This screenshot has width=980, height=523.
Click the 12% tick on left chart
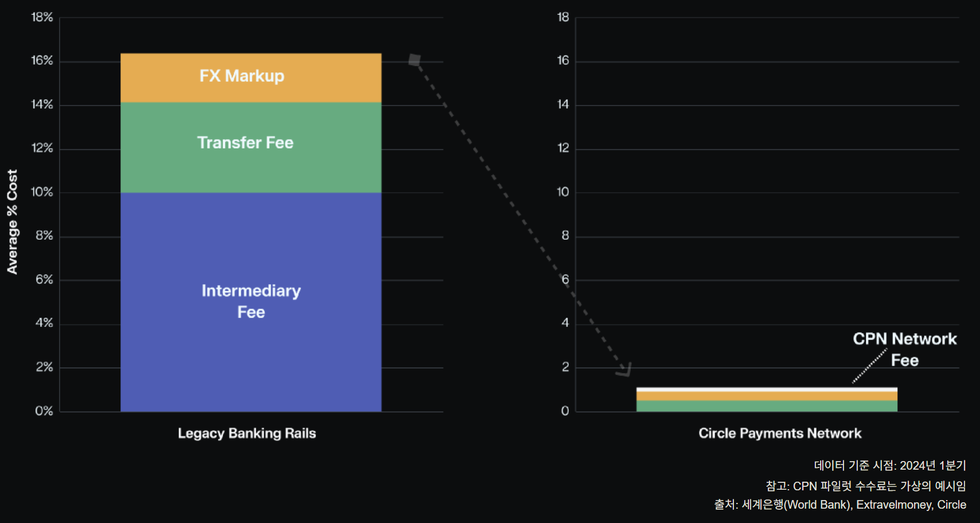[x=42, y=148]
